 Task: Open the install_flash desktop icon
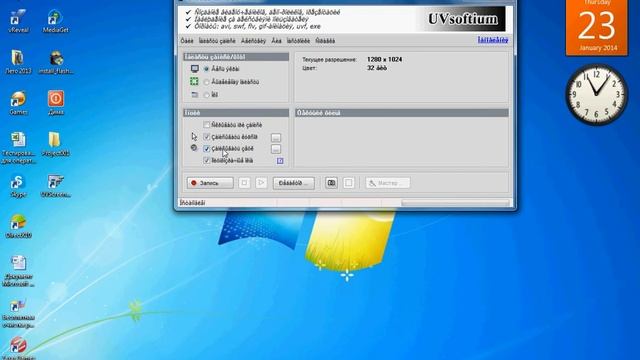coord(56,62)
